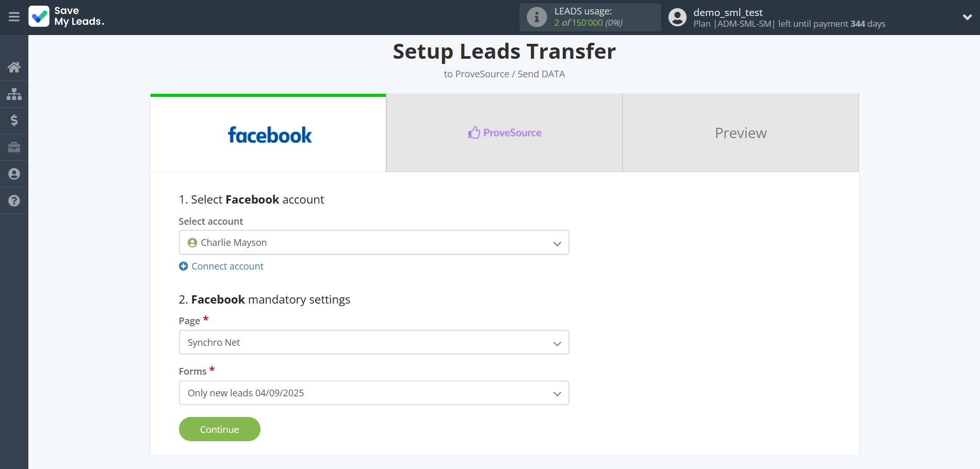Open the Forms dropdown for lead selection
Screen dimensions: 980x469
[373, 393]
